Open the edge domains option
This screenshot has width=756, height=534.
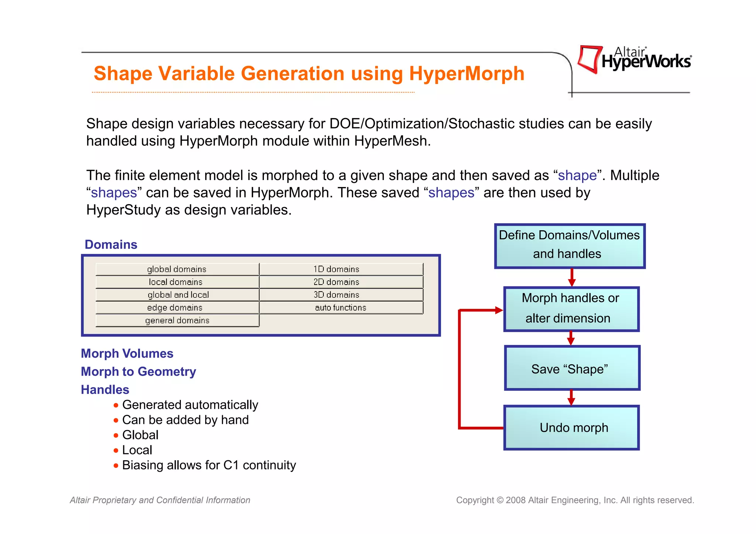[177, 308]
